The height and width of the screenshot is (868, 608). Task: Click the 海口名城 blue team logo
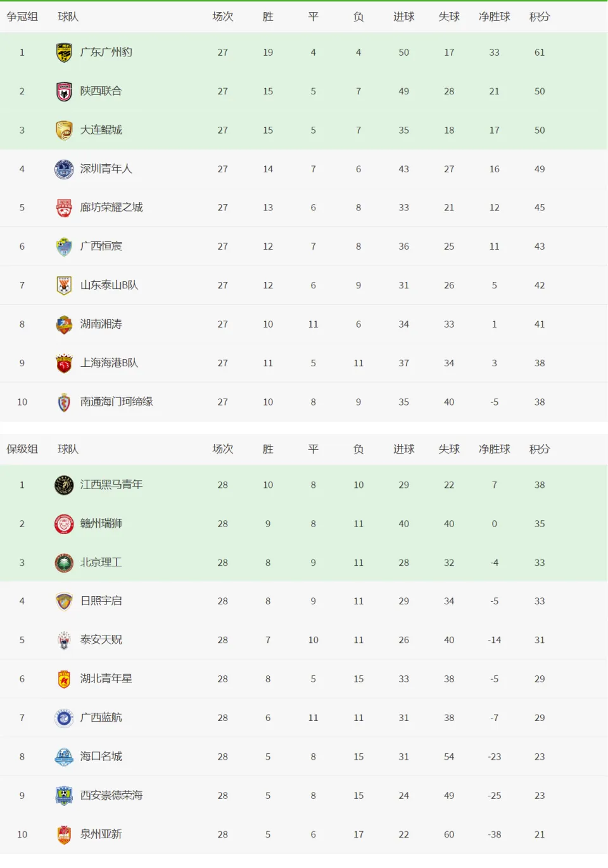point(64,756)
